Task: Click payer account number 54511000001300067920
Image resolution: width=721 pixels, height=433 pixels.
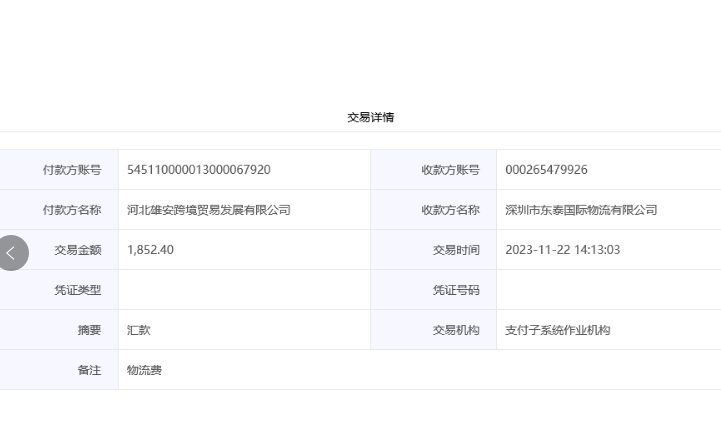Action: tap(199, 170)
